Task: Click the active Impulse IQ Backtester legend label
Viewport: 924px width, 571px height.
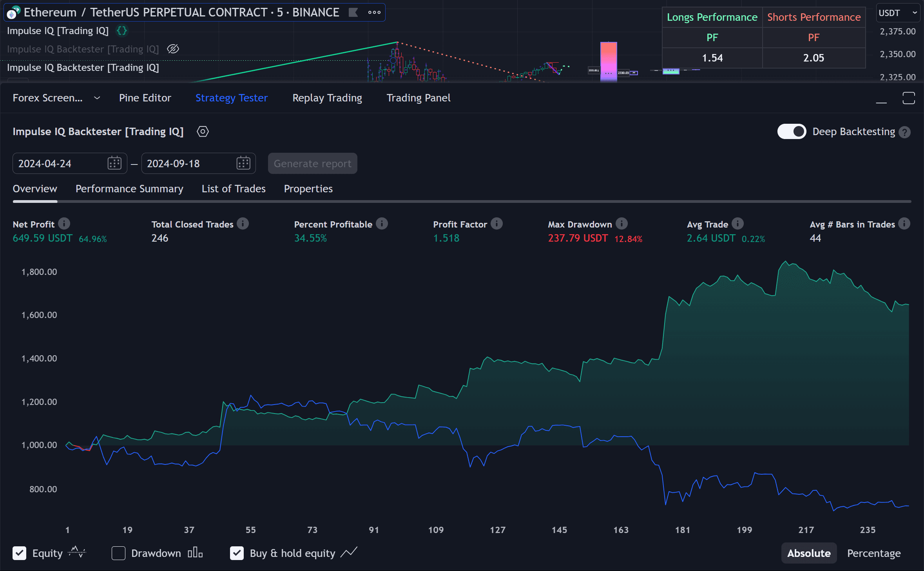Action: pyautogui.click(x=83, y=67)
